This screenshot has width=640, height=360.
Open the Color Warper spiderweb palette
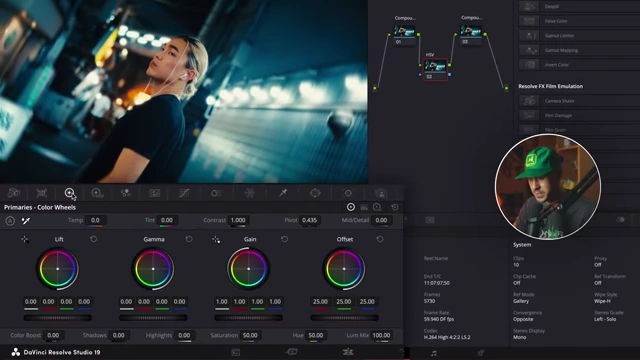[249, 193]
